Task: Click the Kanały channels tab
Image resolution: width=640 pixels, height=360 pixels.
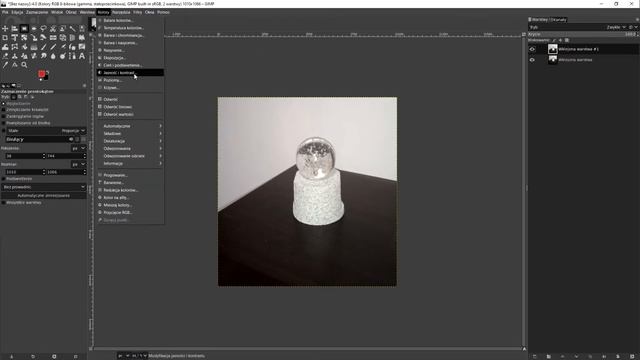Action: pos(558,20)
